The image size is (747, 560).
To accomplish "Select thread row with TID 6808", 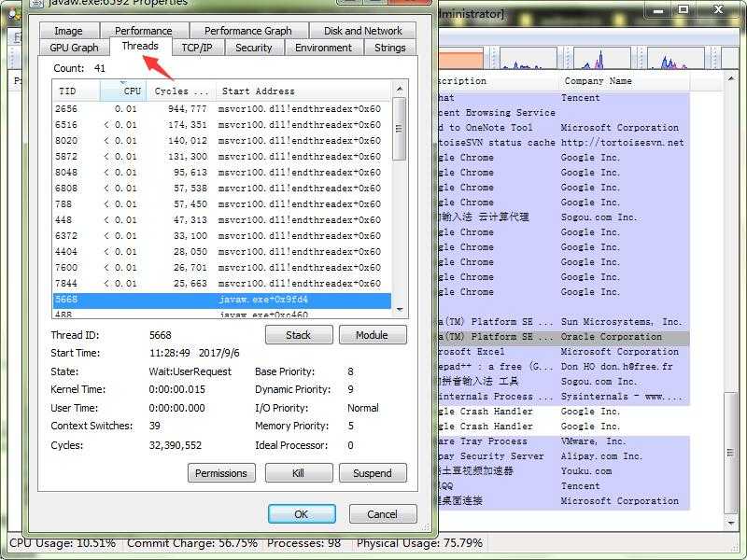I will point(221,189).
